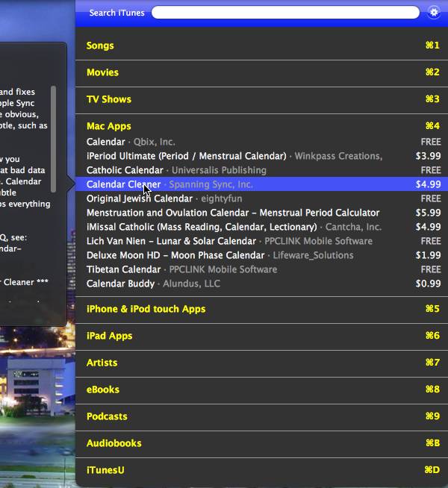Select Lich Van Nien Lunar & Solar Calendar
The height and width of the screenshot is (488, 448).
click(x=261, y=241)
